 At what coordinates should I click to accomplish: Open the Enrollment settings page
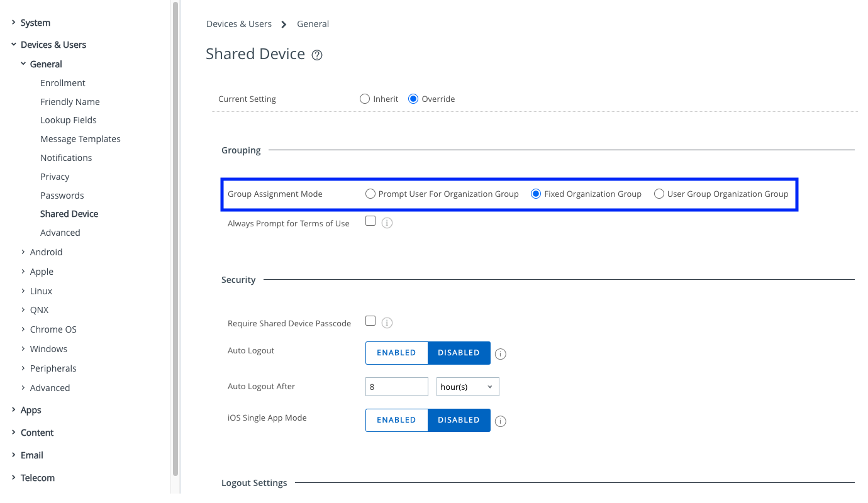(62, 83)
